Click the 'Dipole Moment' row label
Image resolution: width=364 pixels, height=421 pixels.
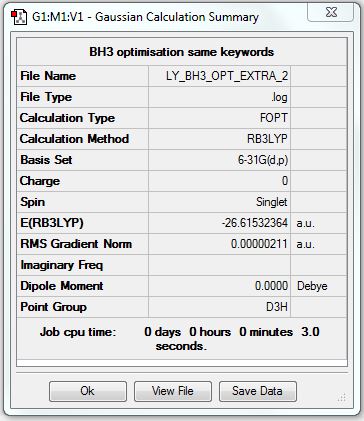coord(62,286)
